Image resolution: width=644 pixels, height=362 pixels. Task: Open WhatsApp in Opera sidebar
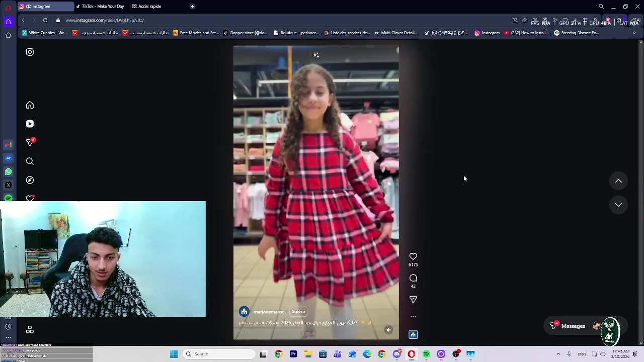[x=8, y=172]
